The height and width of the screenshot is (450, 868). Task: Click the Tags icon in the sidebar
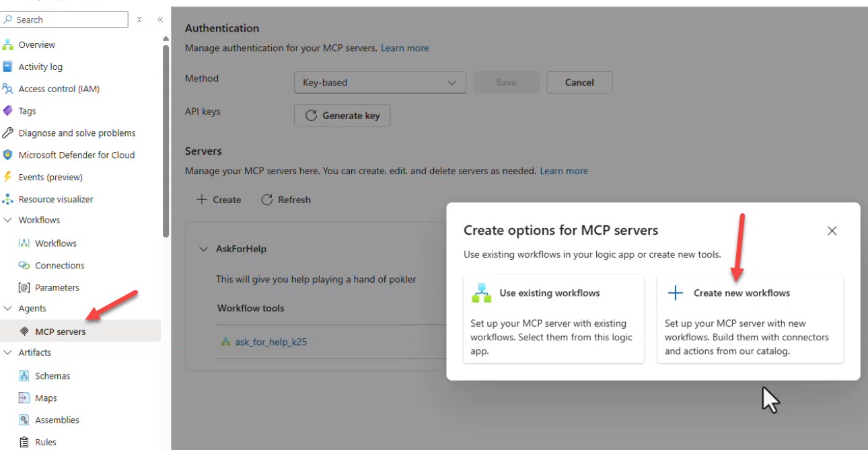(8, 110)
